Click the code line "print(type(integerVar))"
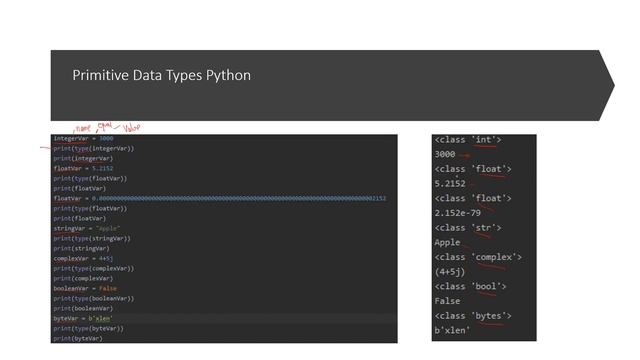 (x=93, y=149)
